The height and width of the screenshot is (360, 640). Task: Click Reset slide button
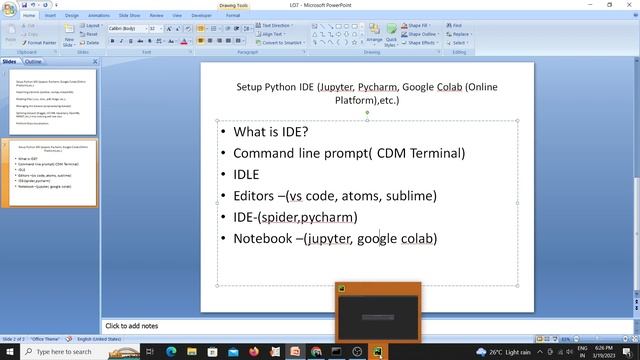click(x=89, y=34)
